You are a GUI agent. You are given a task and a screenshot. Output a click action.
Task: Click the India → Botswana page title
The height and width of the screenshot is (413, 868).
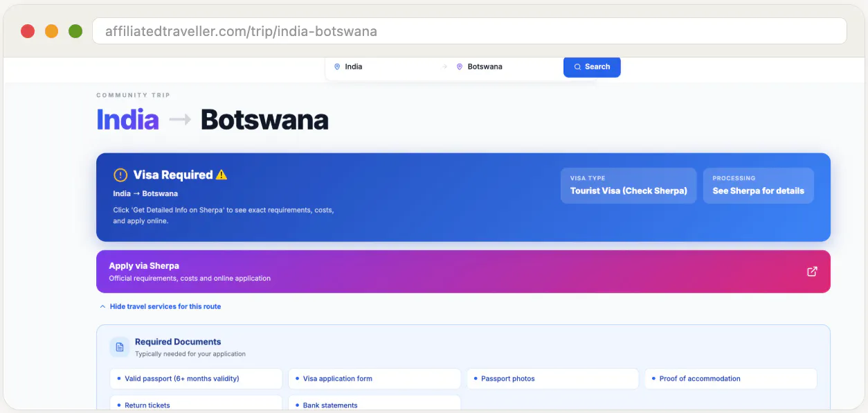213,120
